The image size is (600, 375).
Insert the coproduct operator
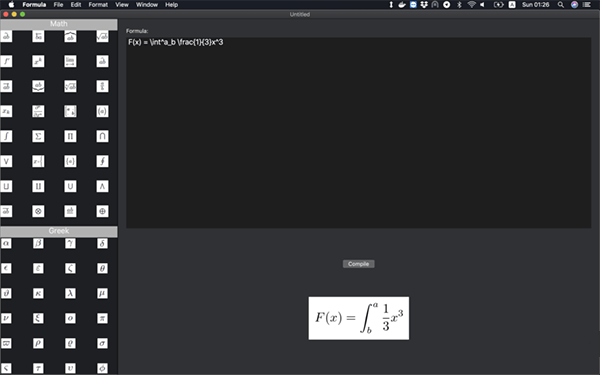tap(38, 186)
